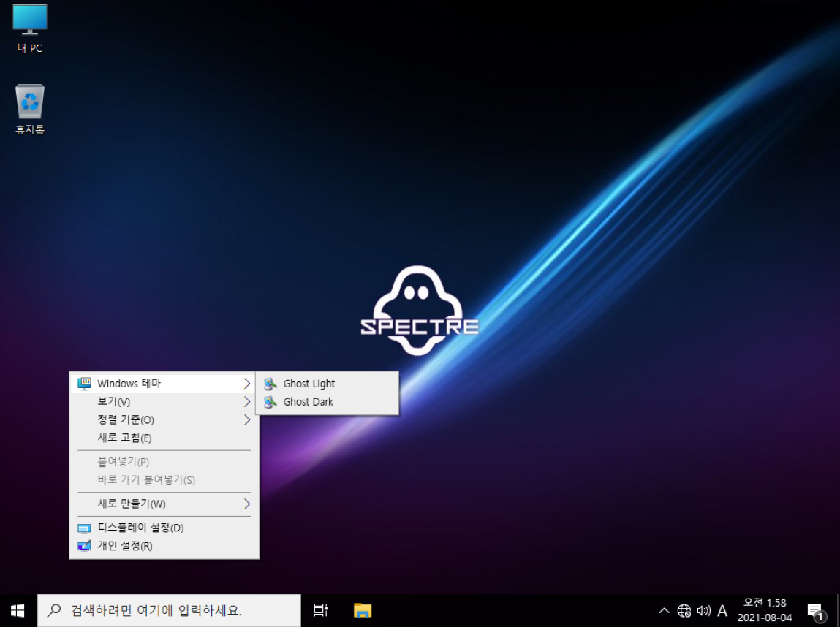Screen dimensions: 840x627
Task: Expand the 새로 만들기(W) arrow
Action: [247, 503]
